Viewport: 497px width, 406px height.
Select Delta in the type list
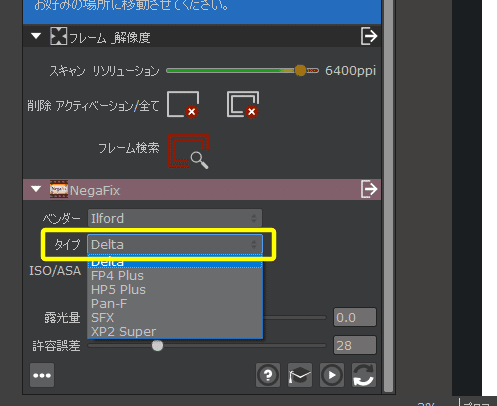pos(175,262)
